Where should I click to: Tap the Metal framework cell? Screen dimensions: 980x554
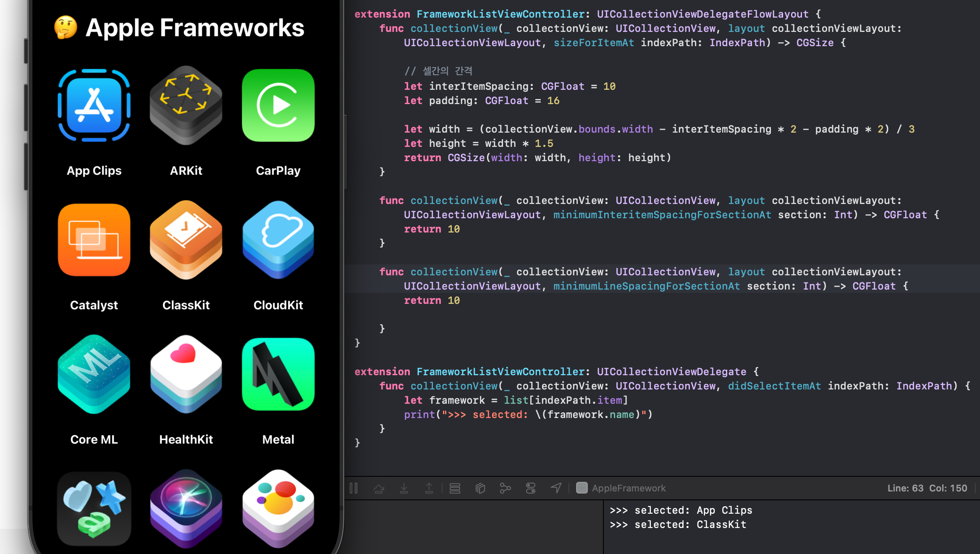click(278, 390)
